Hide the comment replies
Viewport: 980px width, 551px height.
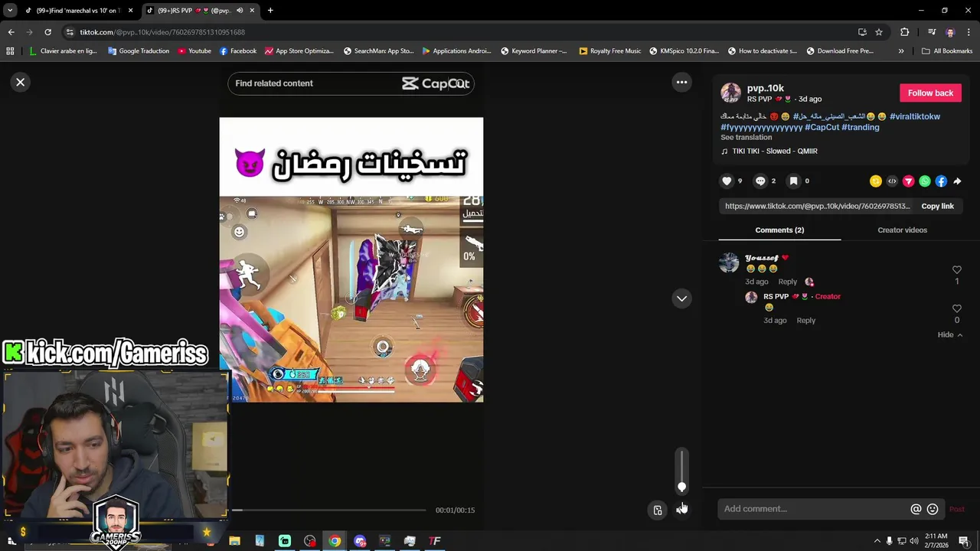click(949, 334)
